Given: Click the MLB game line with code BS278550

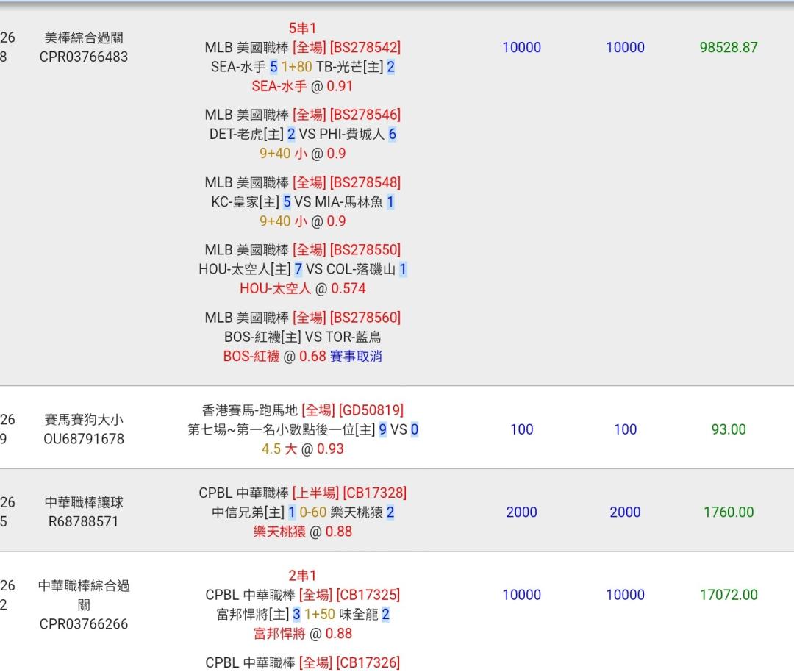Looking at the screenshot, I should pyautogui.click(x=302, y=250).
